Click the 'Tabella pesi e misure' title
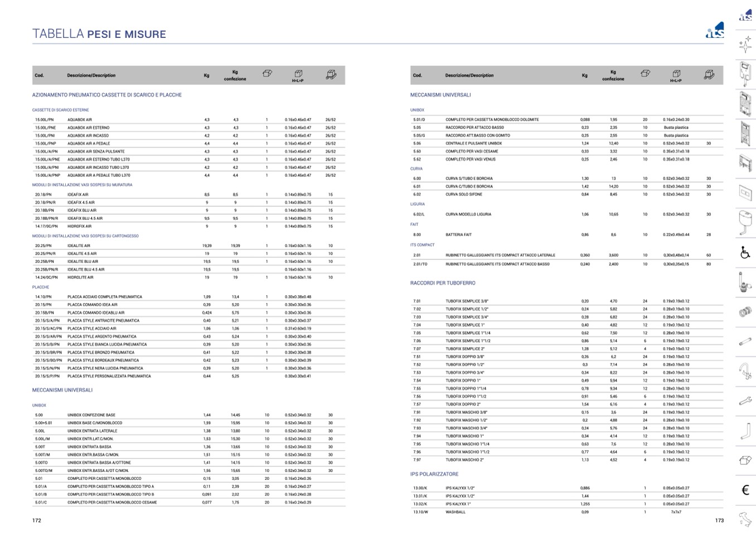The image size is (756, 535). coord(99,34)
